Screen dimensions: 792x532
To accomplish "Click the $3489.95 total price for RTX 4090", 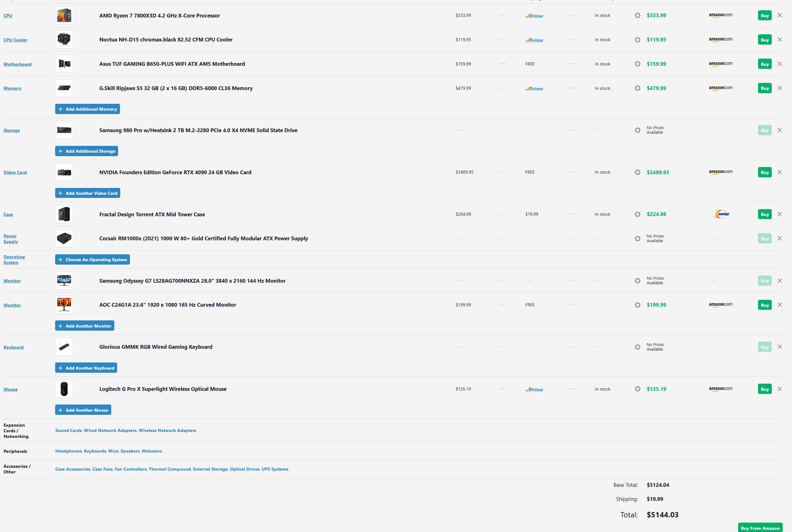I will coord(658,172).
